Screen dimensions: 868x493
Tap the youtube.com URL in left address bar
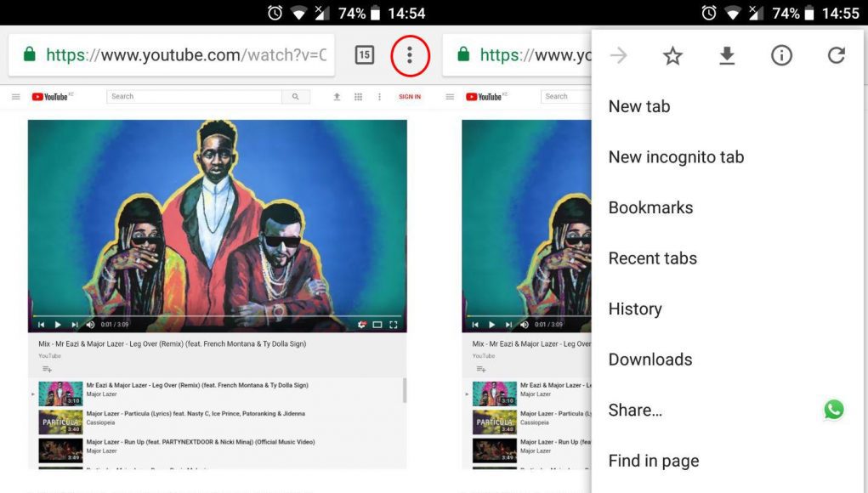pos(186,54)
